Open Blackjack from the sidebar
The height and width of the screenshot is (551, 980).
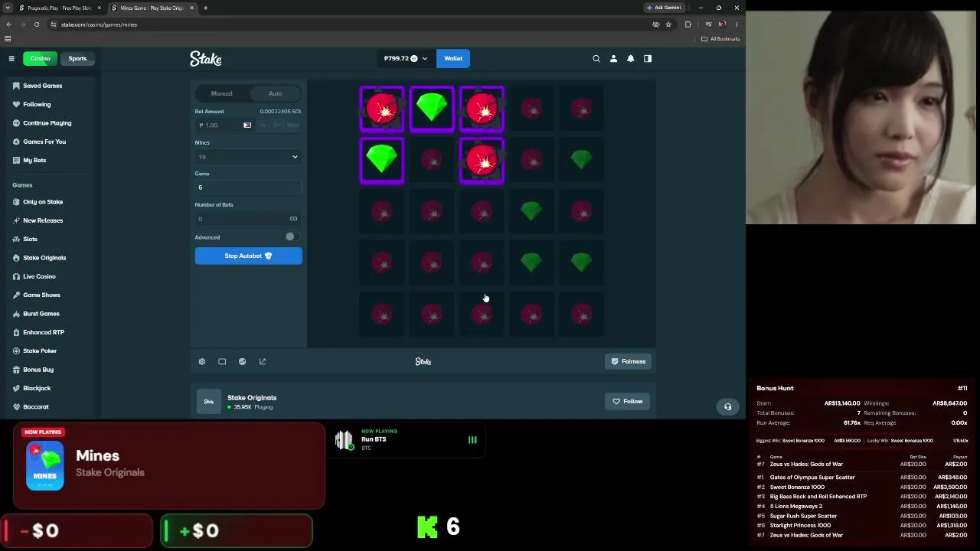(x=37, y=388)
